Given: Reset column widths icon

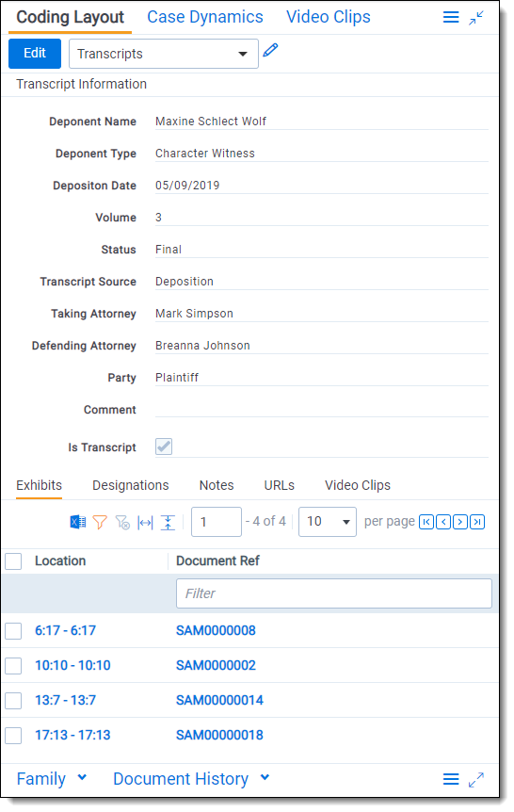Looking at the screenshot, I should pos(145,523).
